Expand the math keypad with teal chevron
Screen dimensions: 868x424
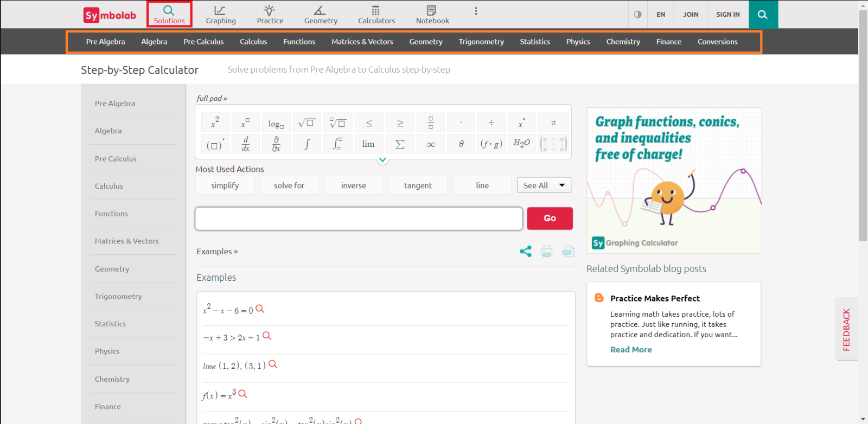(x=382, y=160)
